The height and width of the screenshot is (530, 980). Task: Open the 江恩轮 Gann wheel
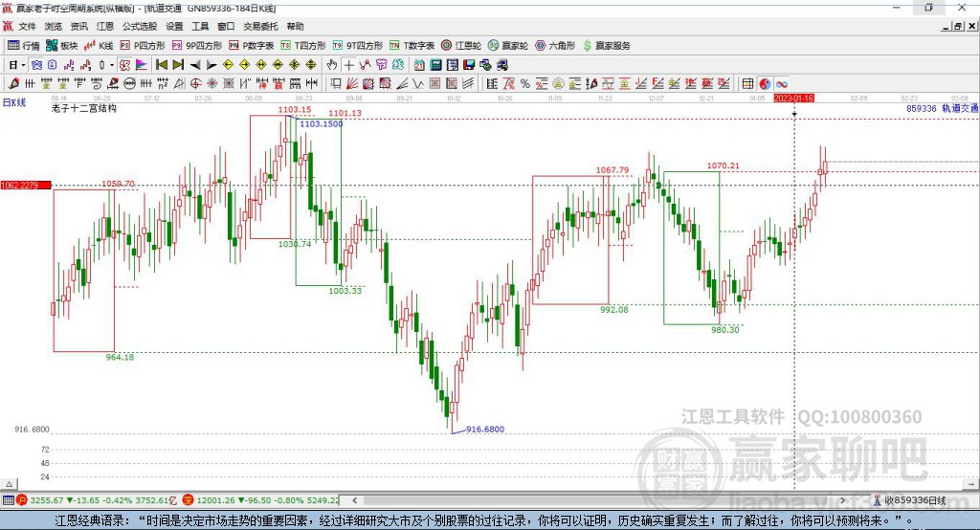pyautogui.click(x=461, y=46)
